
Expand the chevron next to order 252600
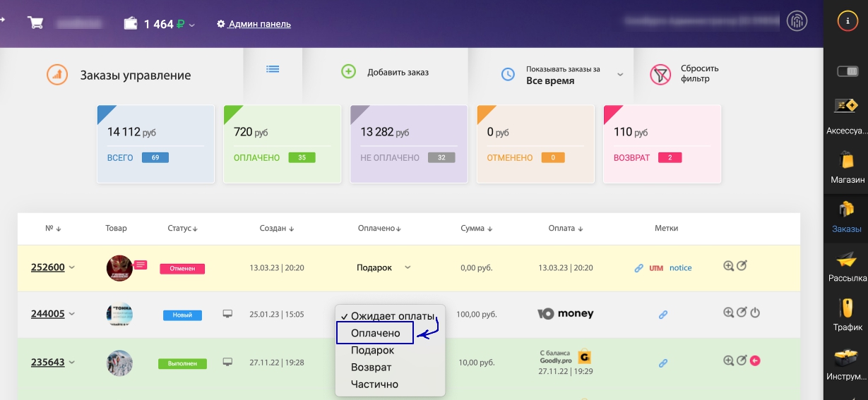tap(72, 267)
